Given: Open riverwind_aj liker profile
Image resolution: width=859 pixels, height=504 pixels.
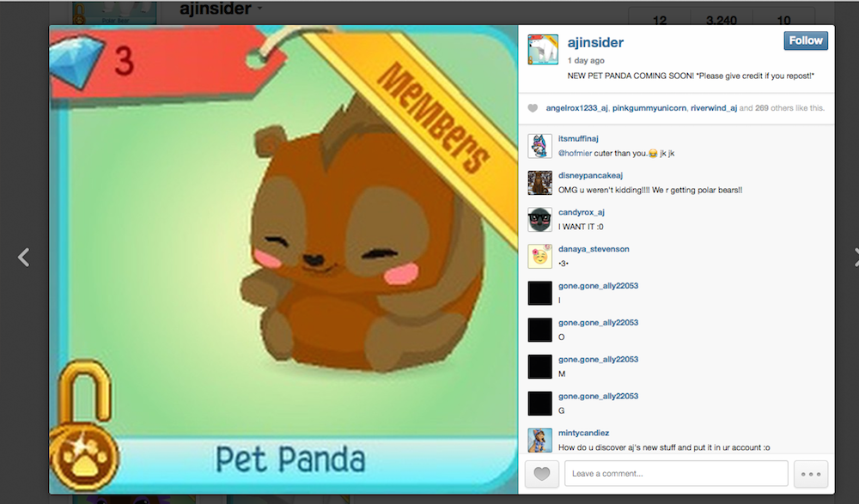Looking at the screenshot, I should 714,108.
